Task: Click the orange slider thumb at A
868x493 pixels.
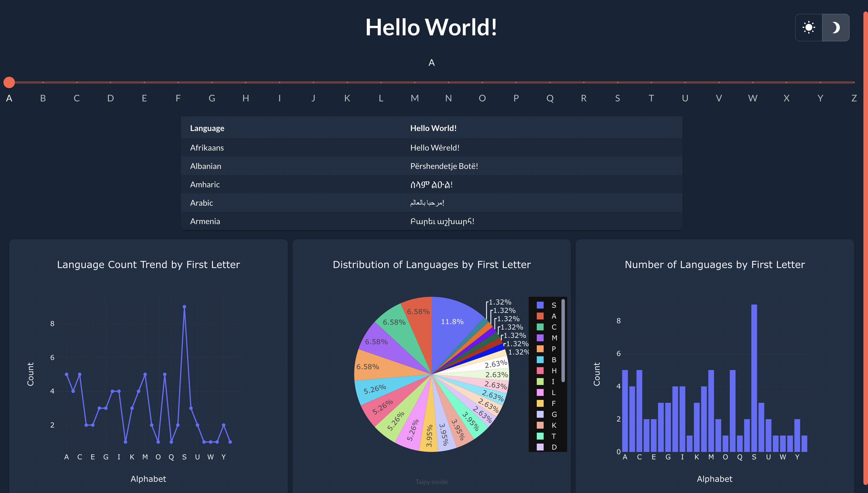Action: (x=9, y=82)
